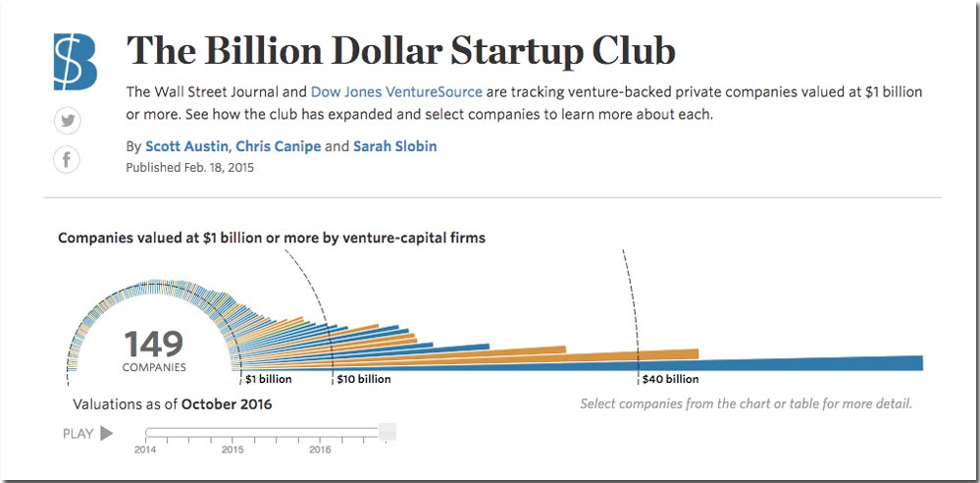
Task: Click the timeline slider handle
Action: pos(387,432)
